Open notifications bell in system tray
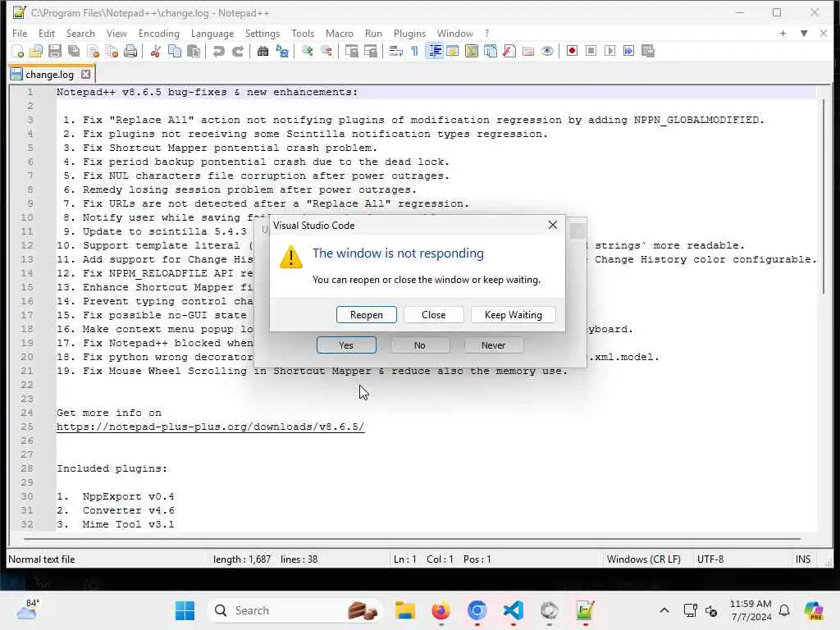The width and height of the screenshot is (840, 630). (784, 610)
